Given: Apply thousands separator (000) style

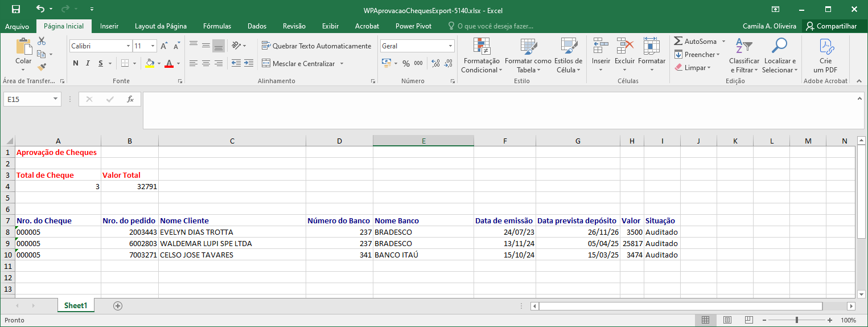Looking at the screenshot, I should pos(418,63).
